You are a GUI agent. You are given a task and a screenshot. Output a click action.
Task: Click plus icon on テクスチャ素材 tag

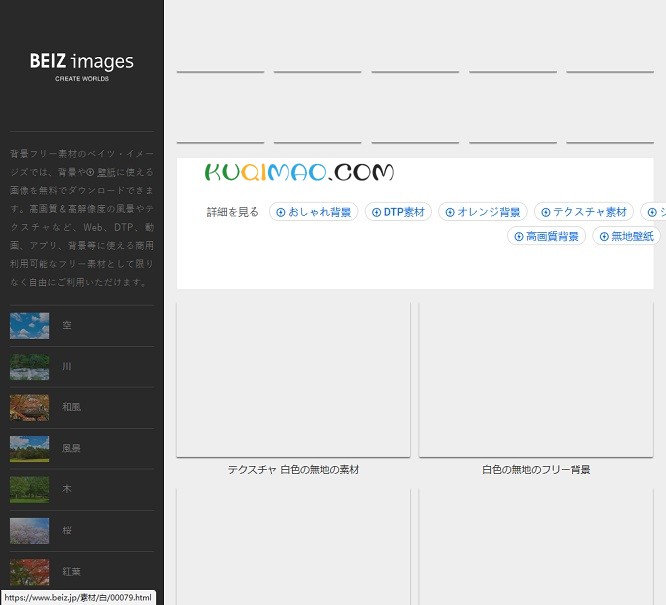click(545, 212)
